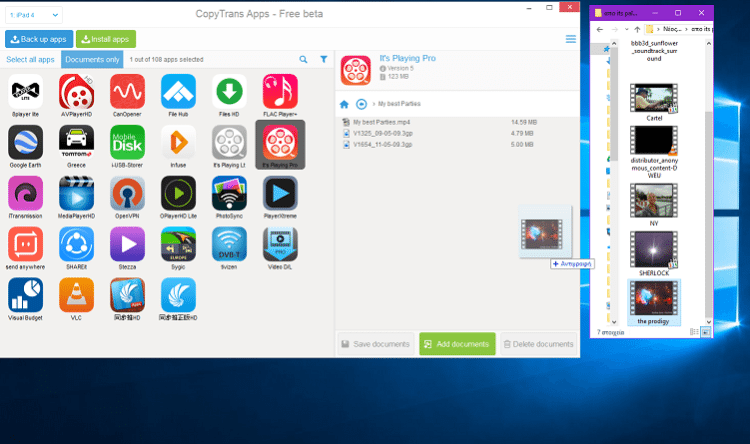
Task: Select the tivizen DVB-T app icon
Action: [x=229, y=244]
